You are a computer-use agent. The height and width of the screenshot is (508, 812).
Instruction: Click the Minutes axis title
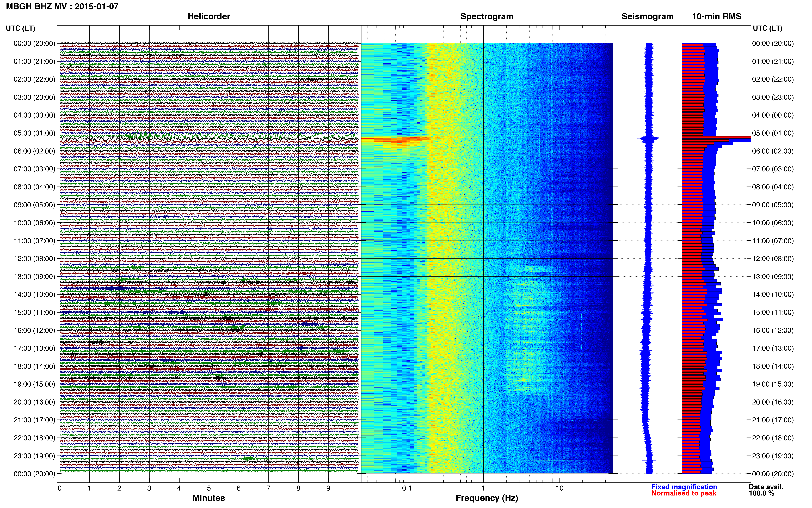(x=209, y=498)
